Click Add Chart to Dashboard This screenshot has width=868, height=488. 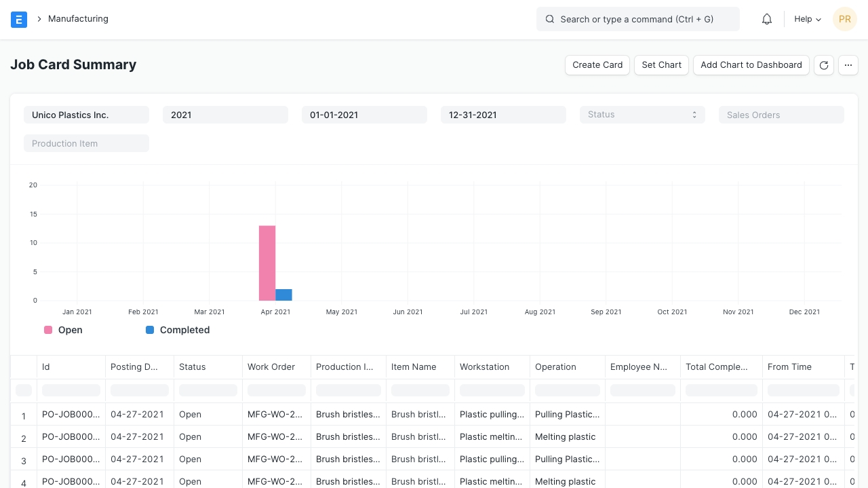[x=751, y=65]
